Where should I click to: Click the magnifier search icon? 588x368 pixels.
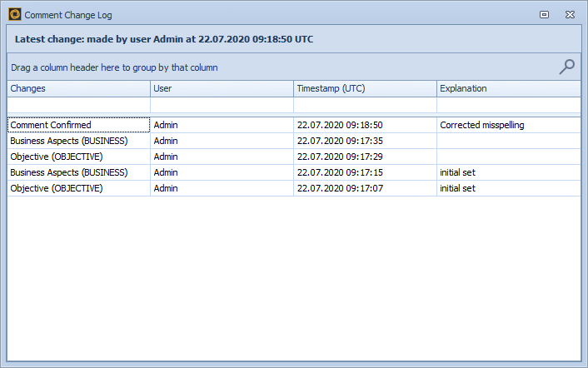(x=567, y=67)
